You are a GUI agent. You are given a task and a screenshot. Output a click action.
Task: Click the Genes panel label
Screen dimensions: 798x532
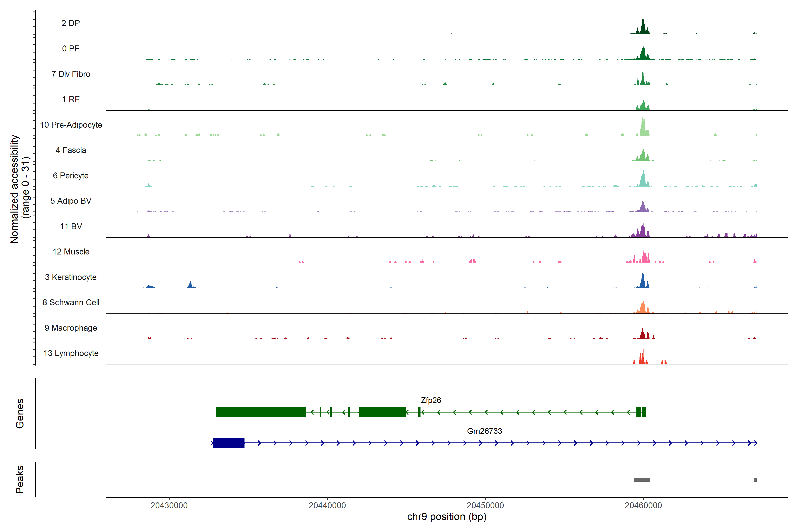pyautogui.click(x=20, y=414)
